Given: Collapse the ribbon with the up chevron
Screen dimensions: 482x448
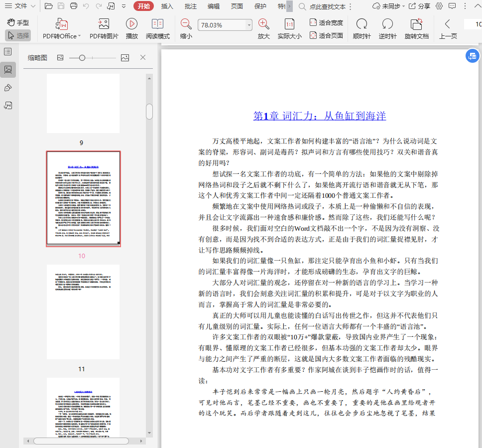Looking at the screenshot, I should pos(477,6).
